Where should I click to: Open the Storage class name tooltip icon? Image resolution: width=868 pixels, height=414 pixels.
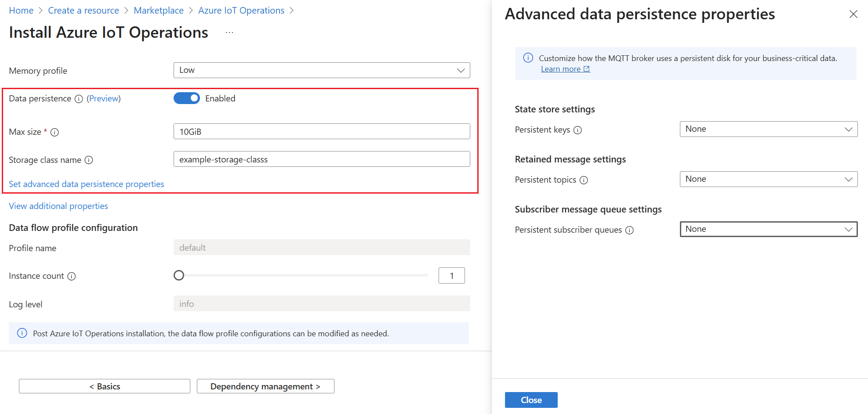[89, 160]
